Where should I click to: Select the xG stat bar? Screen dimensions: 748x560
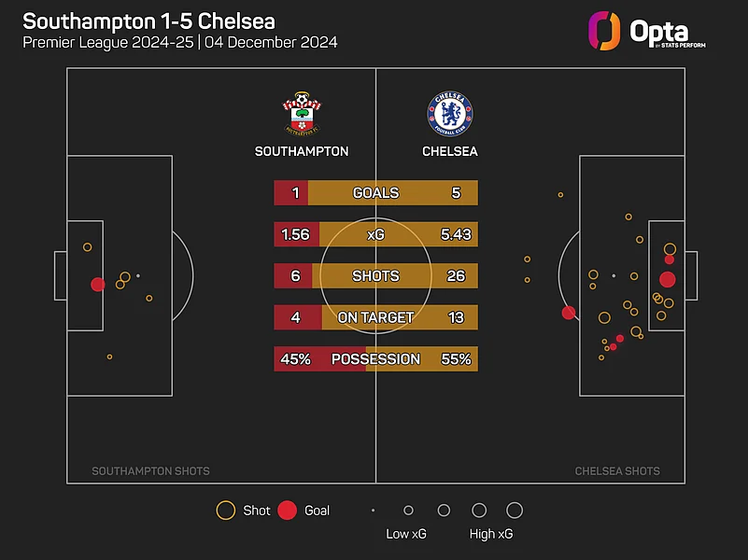coord(375,234)
